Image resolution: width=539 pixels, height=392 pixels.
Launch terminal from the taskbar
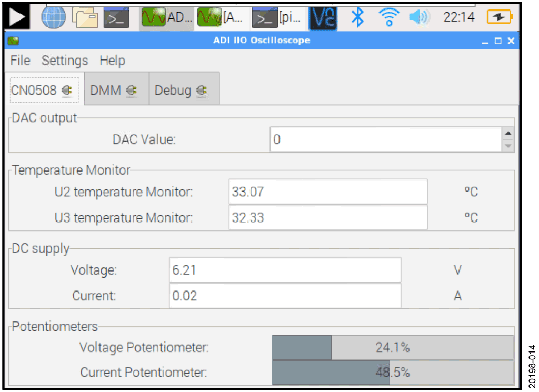[115, 18]
